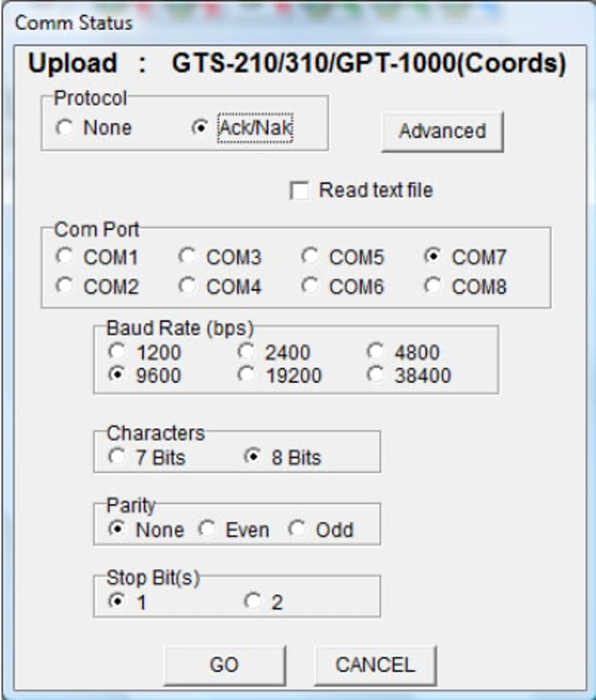Select Odd parity
596x700 pixels.
(298, 530)
